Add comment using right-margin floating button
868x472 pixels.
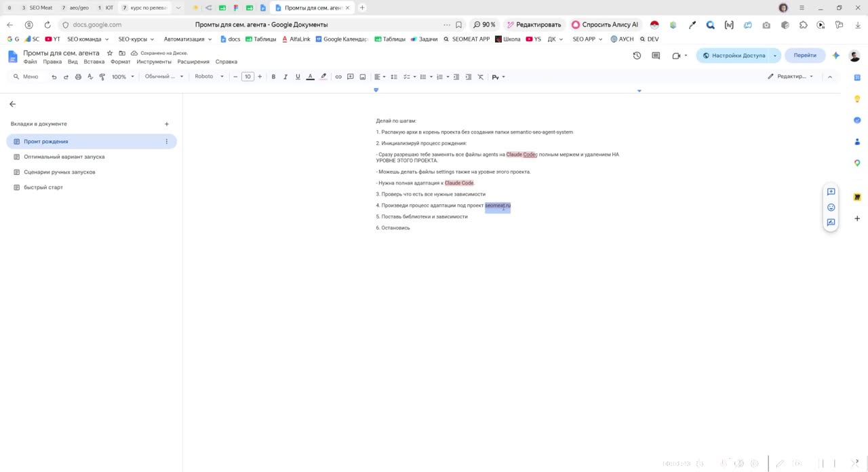click(x=831, y=192)
